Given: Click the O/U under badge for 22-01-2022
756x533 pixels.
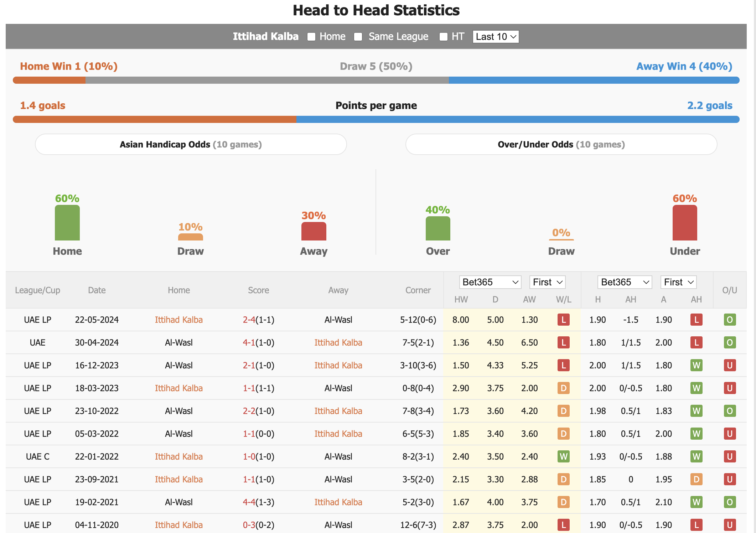Looking at the screenshot, I should 730,456.
